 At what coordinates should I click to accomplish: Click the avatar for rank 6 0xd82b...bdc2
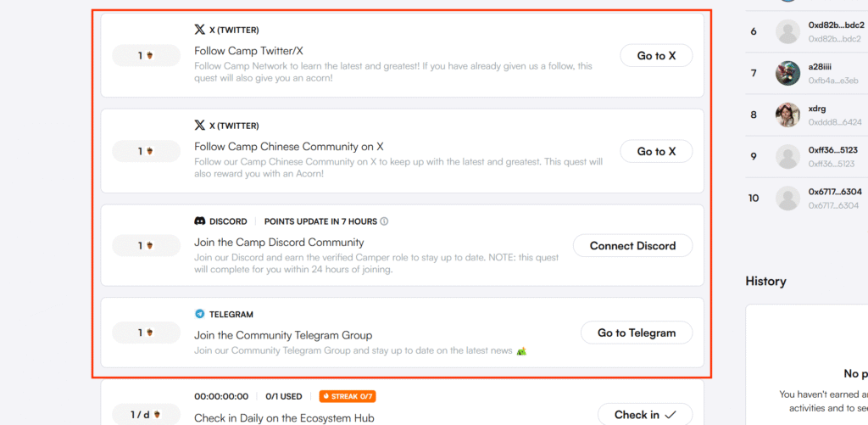pos(787,31)
